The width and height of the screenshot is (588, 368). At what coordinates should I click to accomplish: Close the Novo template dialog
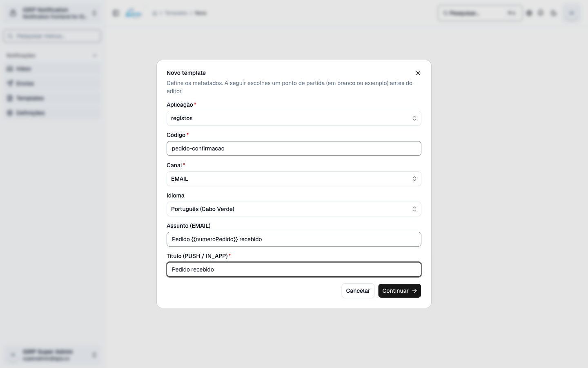tap(418, 73)
